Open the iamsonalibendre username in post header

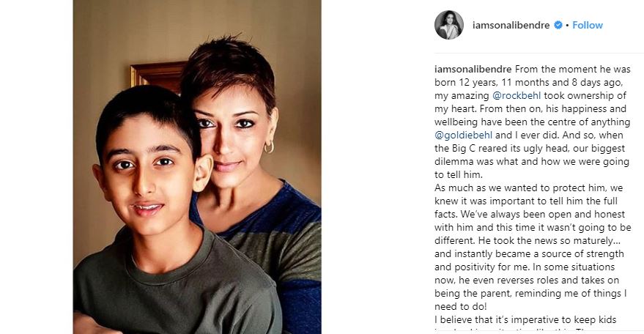click(511, 25)
